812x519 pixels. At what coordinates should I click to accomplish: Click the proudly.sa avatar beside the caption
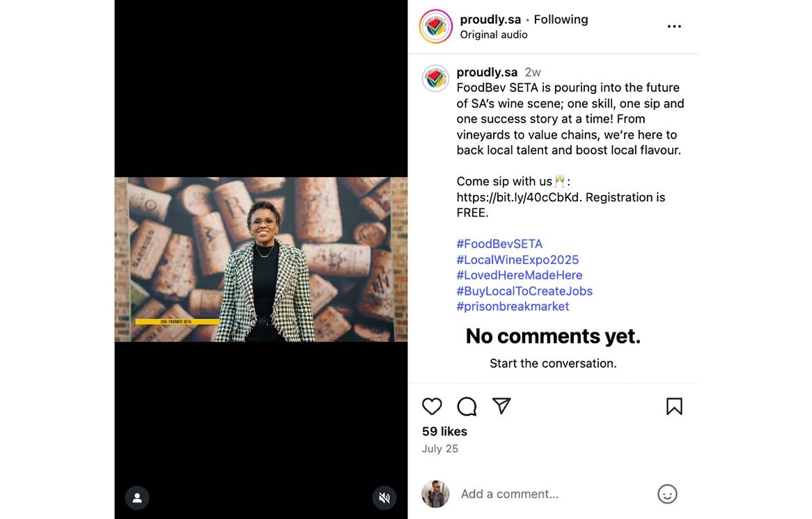pos(435,79)
